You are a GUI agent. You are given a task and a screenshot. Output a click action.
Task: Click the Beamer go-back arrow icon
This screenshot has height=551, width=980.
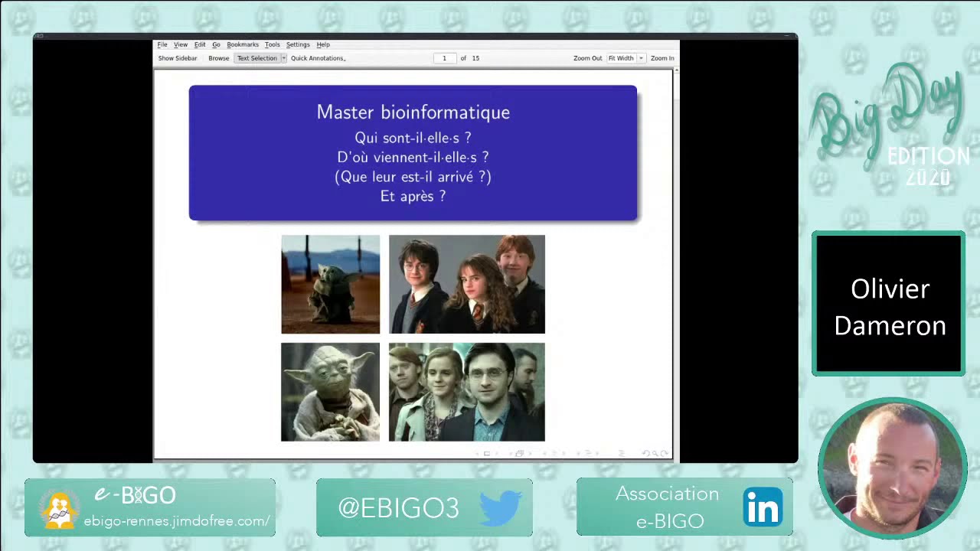(645, 453)
